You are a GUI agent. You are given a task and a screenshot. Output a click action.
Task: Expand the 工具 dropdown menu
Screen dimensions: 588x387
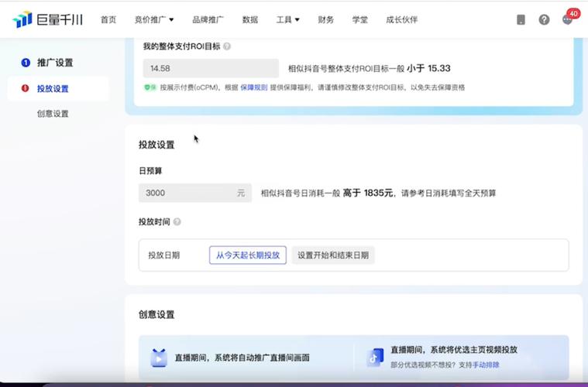[287, 20]
